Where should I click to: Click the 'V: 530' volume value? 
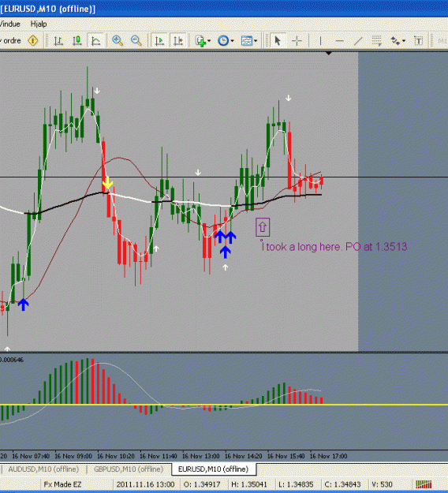point(382,484)
